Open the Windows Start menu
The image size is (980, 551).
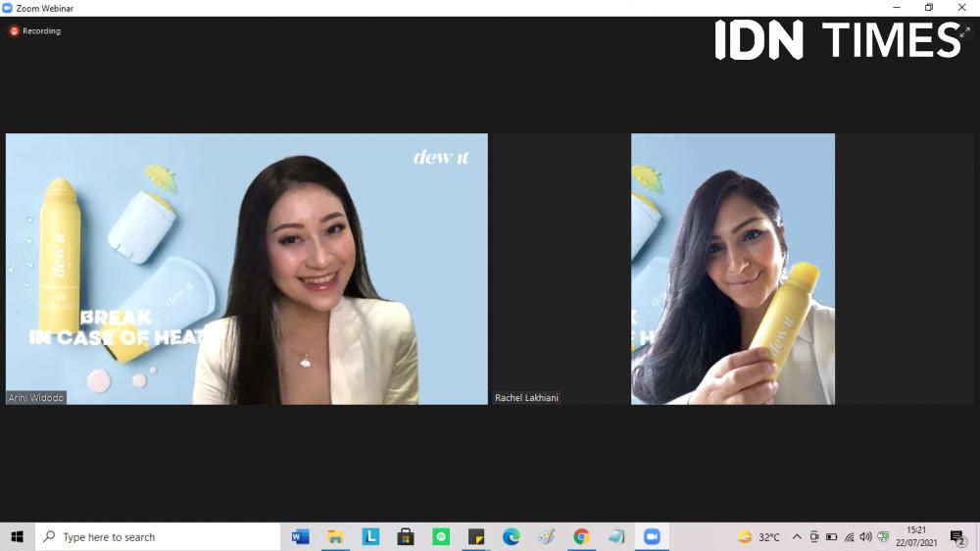click(x=17, y=536)
